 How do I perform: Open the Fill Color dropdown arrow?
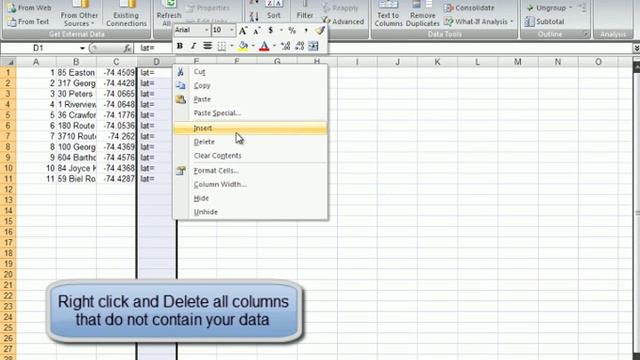pos(253,46)
